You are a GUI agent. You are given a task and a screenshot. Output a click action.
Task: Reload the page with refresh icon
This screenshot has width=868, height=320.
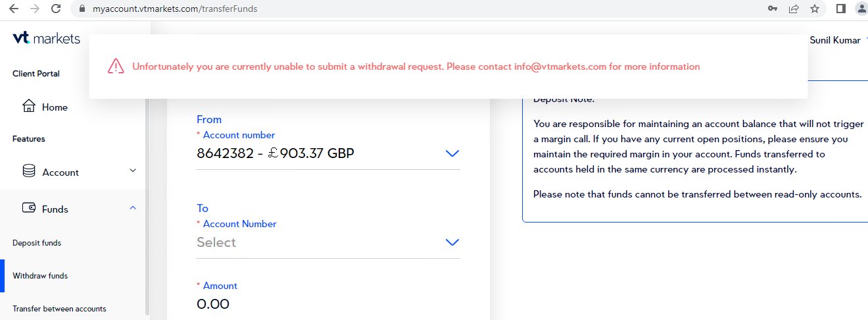(x=56, y=9)
